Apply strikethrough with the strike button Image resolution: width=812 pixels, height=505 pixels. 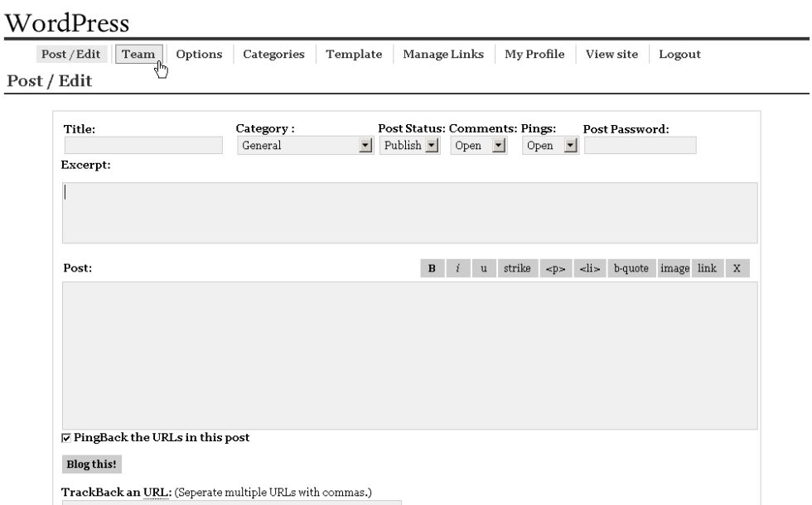(x=516, y=267)
